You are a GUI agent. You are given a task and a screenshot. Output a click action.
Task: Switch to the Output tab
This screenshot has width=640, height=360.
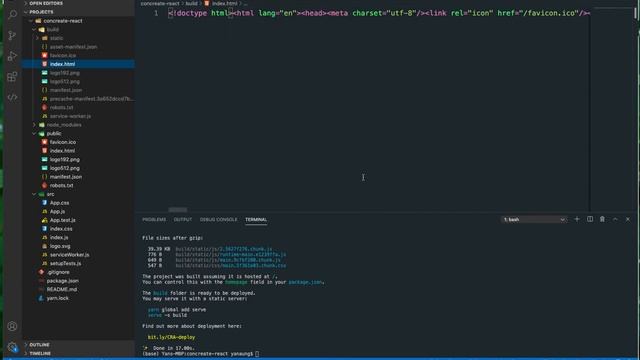(182, 220)
